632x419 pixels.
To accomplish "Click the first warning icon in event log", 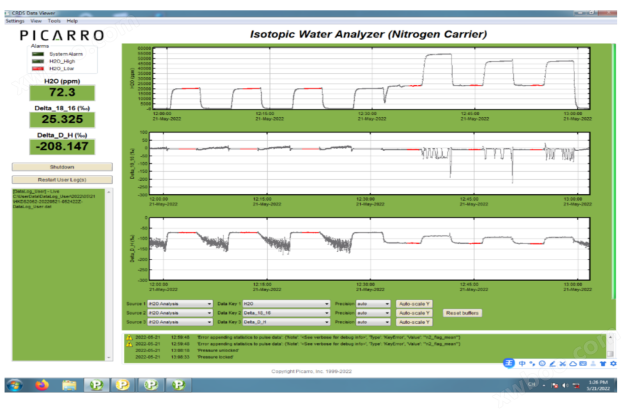I will (129, 338).
